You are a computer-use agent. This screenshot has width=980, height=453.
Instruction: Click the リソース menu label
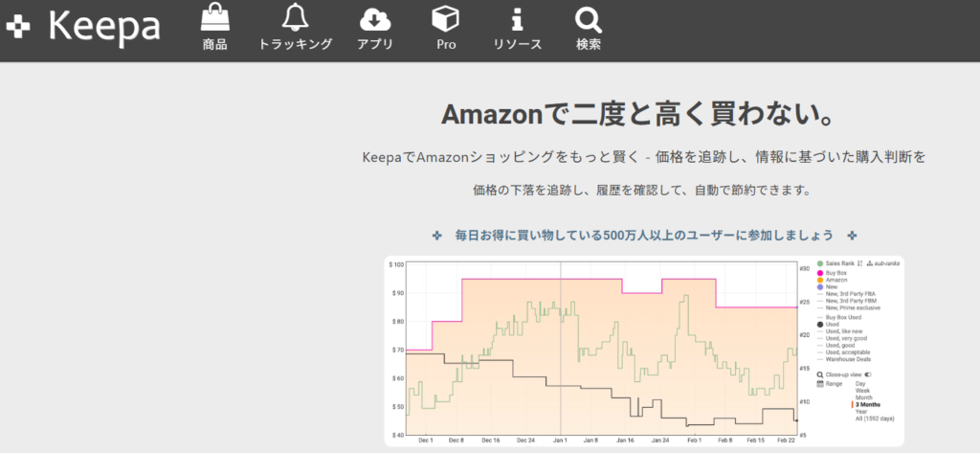[517, 44]
